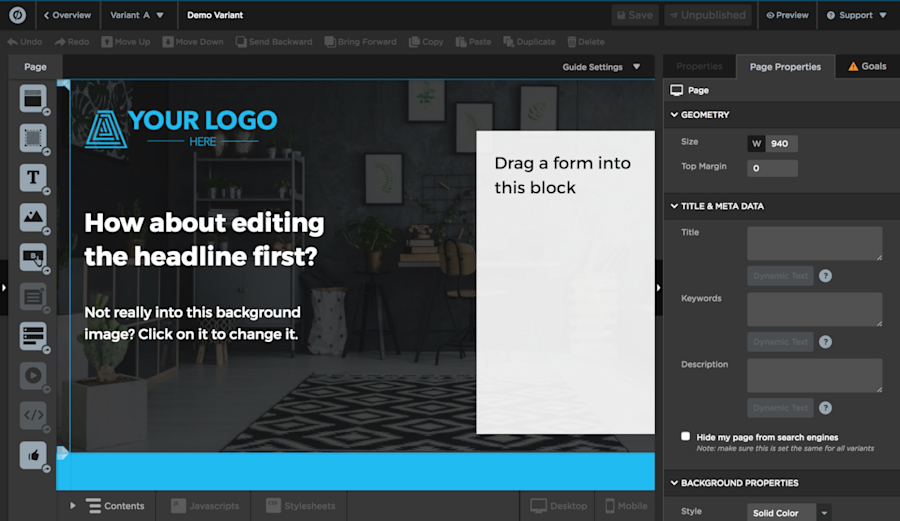Click Dynamic Text button under Keywords
The image size is (900, 521).
[x=781, y=342]
